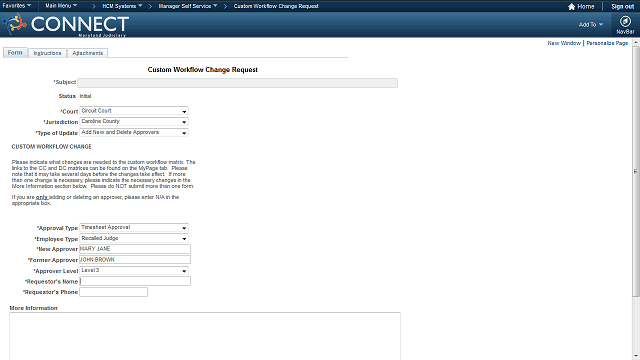Open the Main Menu dropdown

pos(61,6)
